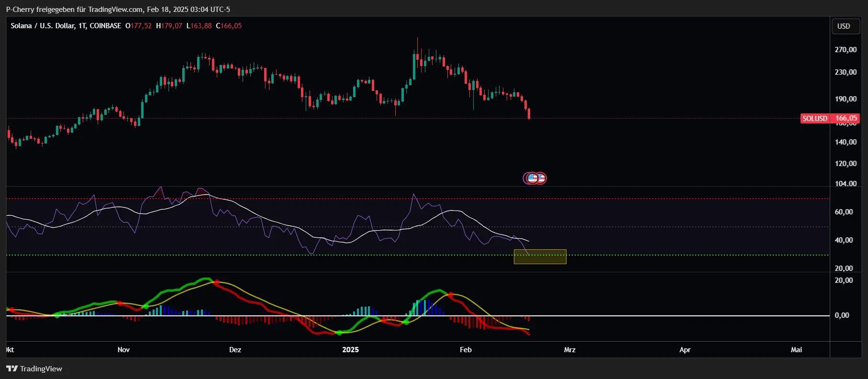Select the SOLUSD 166,05 price label
The height and width of the screenshot is (379, 868).
click(830, 118)
